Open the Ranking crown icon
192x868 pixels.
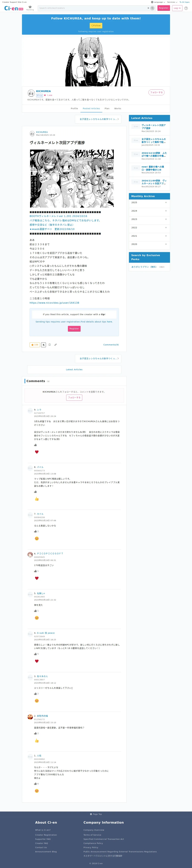30,7
